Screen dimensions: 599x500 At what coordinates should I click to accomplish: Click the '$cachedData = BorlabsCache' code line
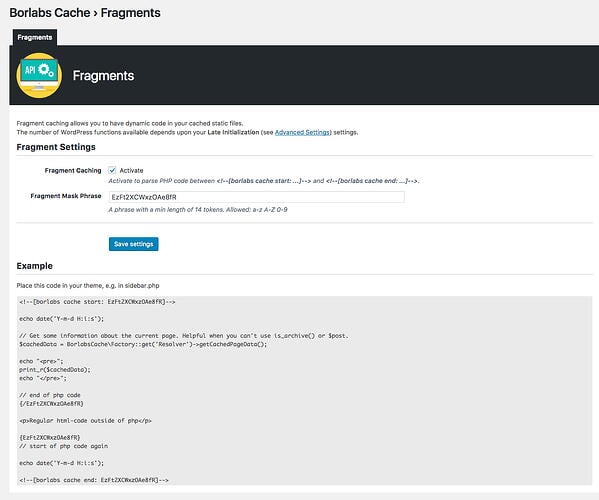tap(143, 344)
